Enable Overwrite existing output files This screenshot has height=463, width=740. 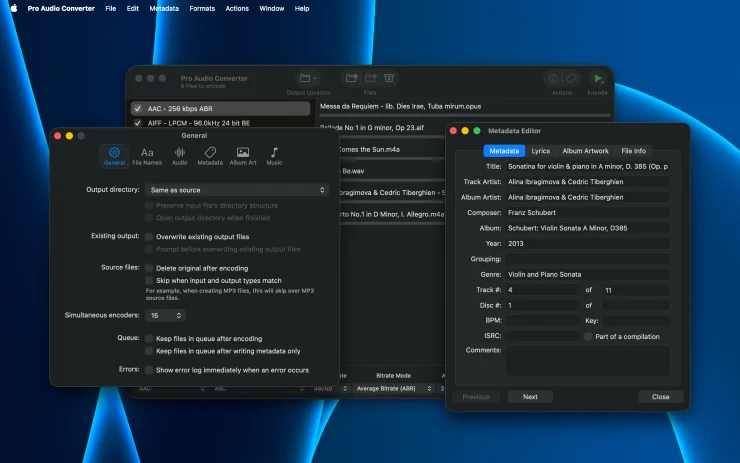(149, 237)
